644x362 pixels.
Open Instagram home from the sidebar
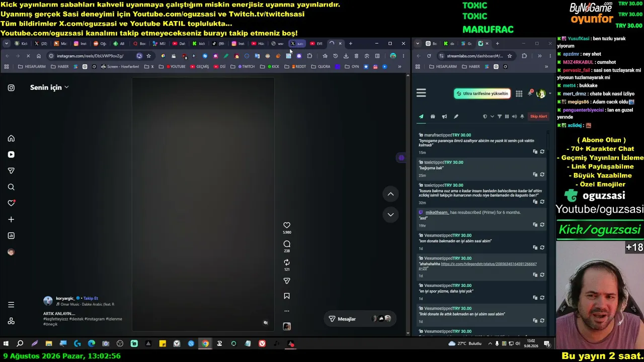click(11, 138)
